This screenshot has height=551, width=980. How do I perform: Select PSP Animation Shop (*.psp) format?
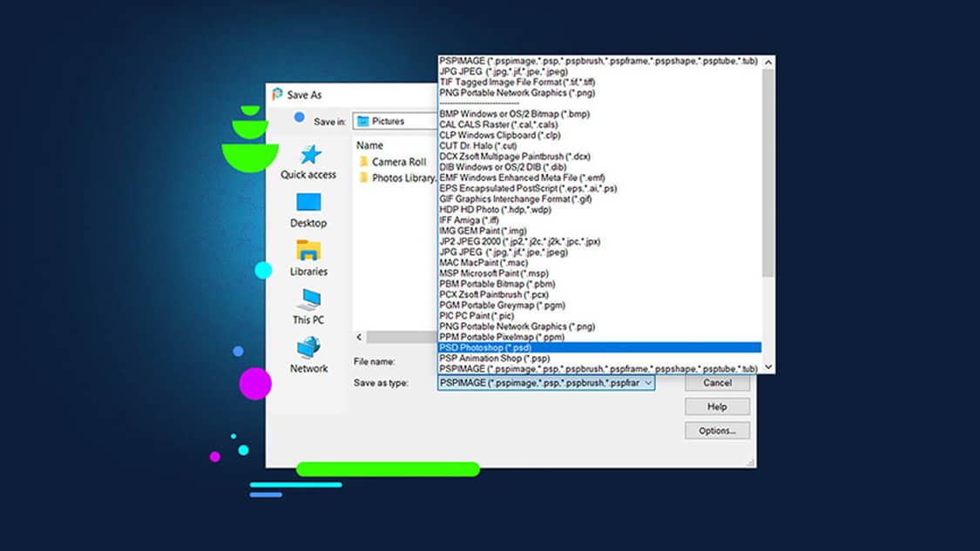click(x=599, y=358)
